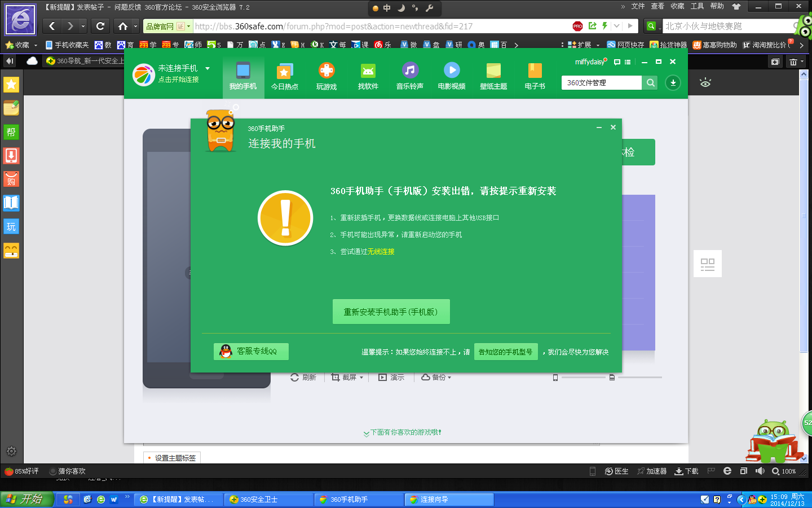
Task: Open 玩游戏 game section
Action: tap(326, 76)
